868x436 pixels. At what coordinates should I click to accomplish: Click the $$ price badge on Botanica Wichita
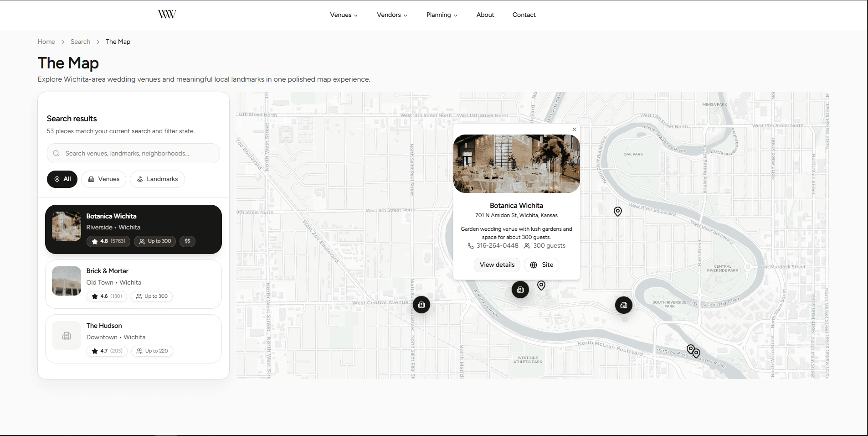point(187,241)
